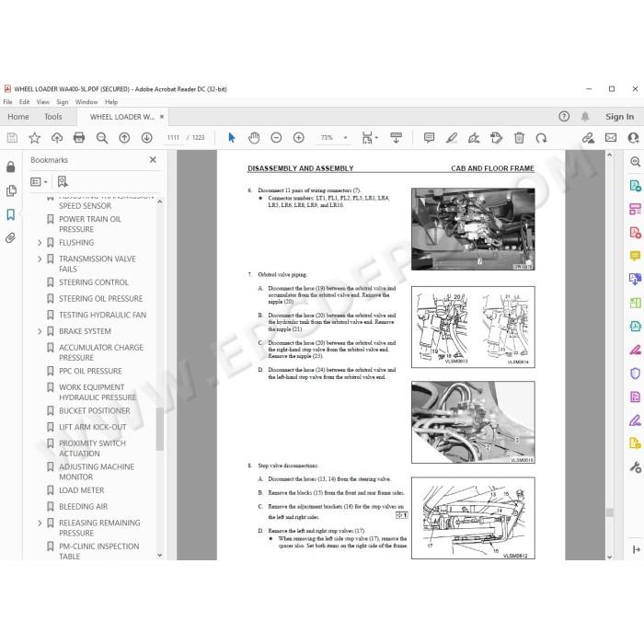This screenshot has height=644, width=644.
Task: Add a sticky note comment
Action: [429, 138]
